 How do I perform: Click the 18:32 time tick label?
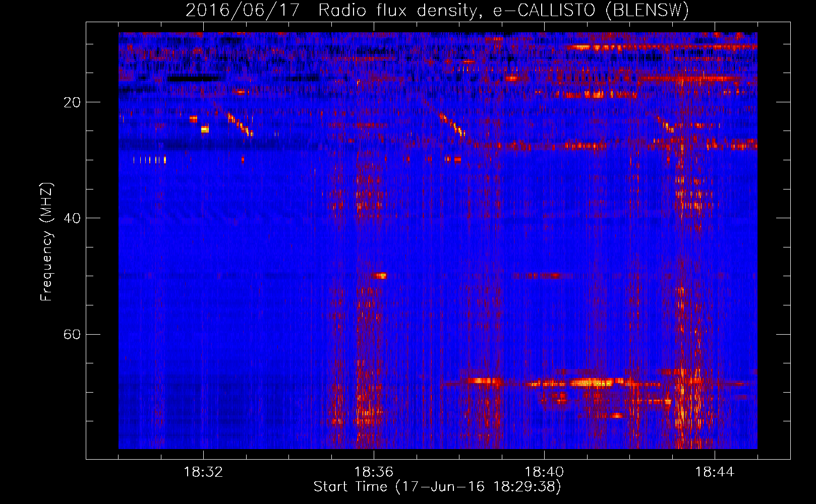(x=203, y=472)
